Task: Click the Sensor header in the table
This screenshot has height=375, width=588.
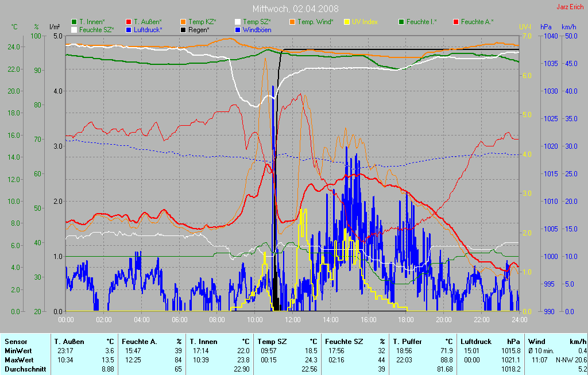Action: click(16, 341)
